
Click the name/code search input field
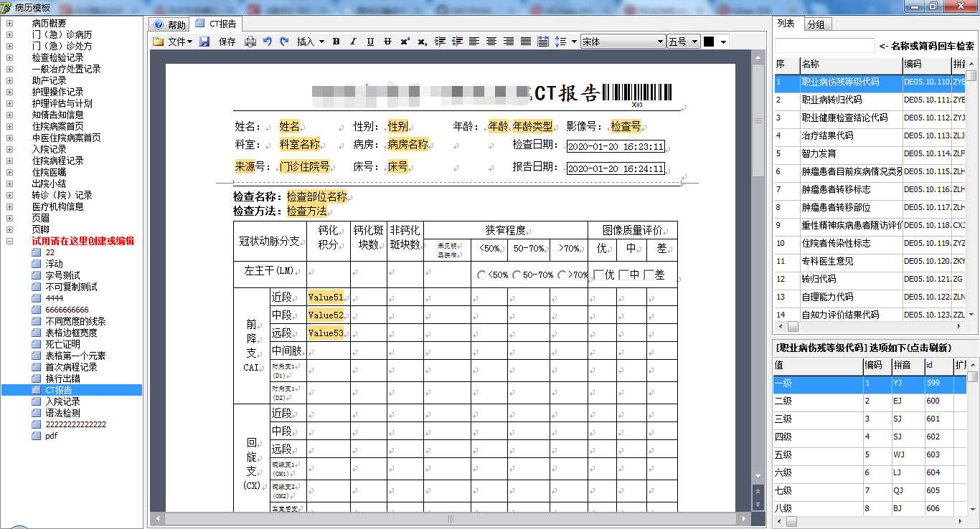point(825,46)
